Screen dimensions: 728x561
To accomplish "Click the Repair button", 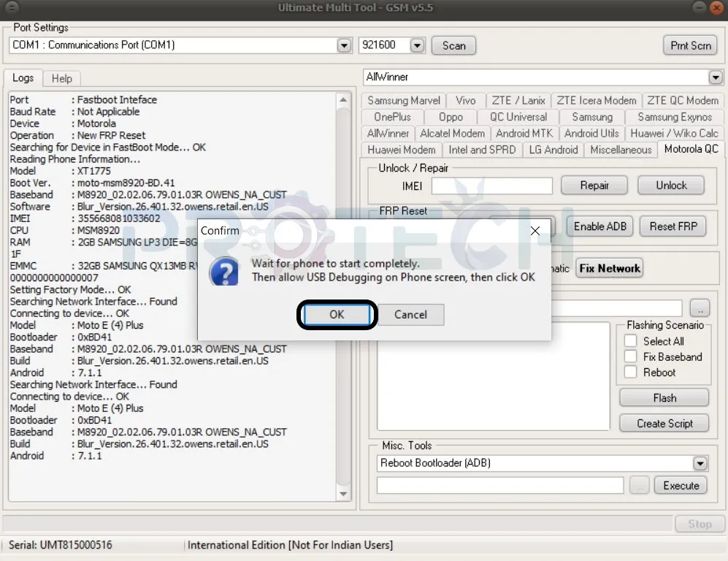I will click(x=594, y=186).
